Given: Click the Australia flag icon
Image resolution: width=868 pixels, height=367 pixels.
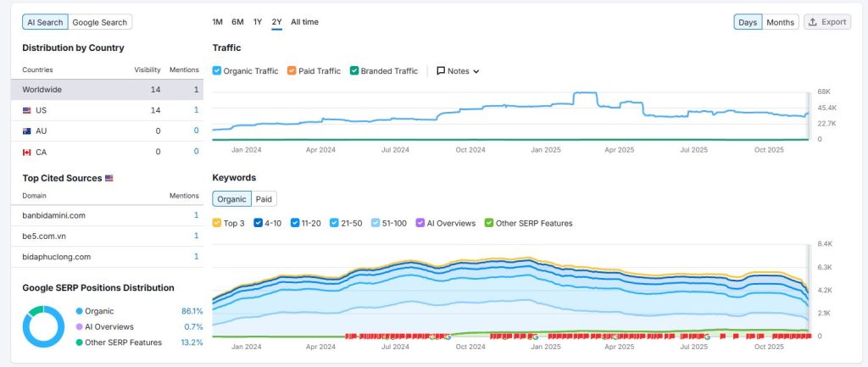Looking at the screenshot, I should (27, 131).
